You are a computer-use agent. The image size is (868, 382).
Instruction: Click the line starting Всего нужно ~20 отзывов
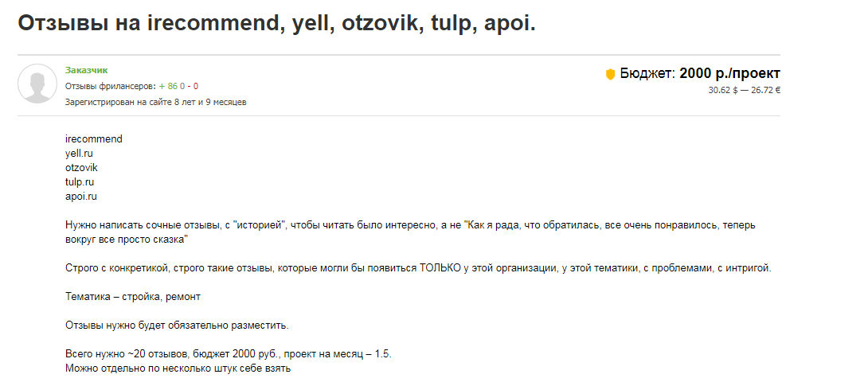(x=228, y=354)
